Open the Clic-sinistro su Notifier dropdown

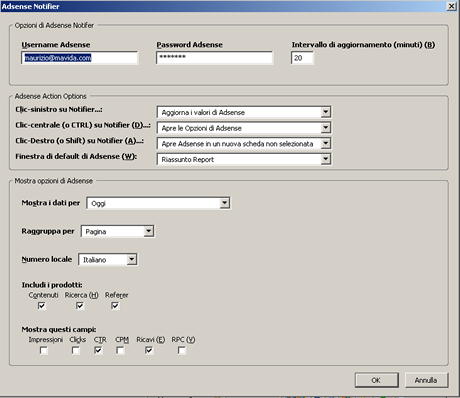(244, 112)
